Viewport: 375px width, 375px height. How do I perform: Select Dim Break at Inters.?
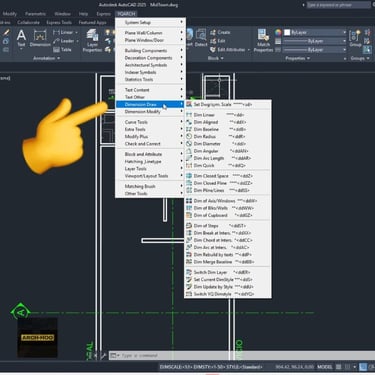click(x=228, y=233)
